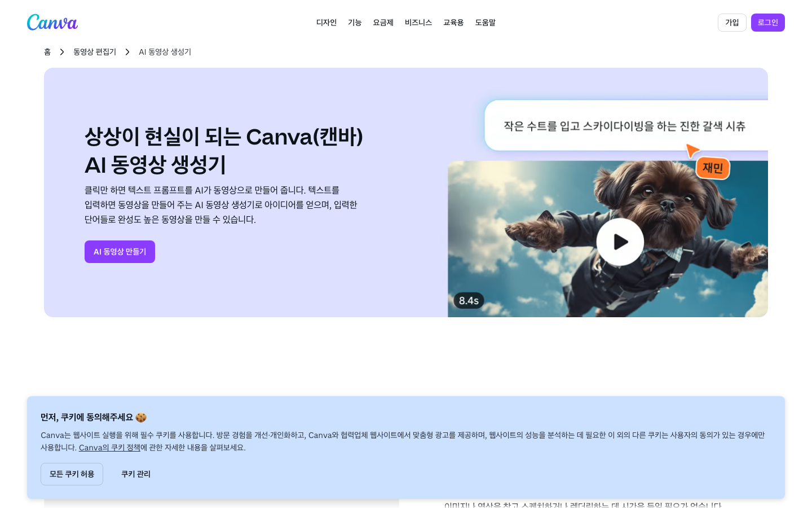The image size is (812, 508).
Task: Open the 교육용 menu
Action: pyautogui.click(x=453, y=23)
